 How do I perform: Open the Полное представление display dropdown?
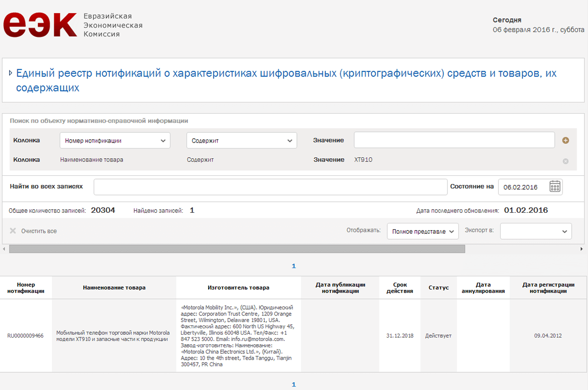point(423,231)
